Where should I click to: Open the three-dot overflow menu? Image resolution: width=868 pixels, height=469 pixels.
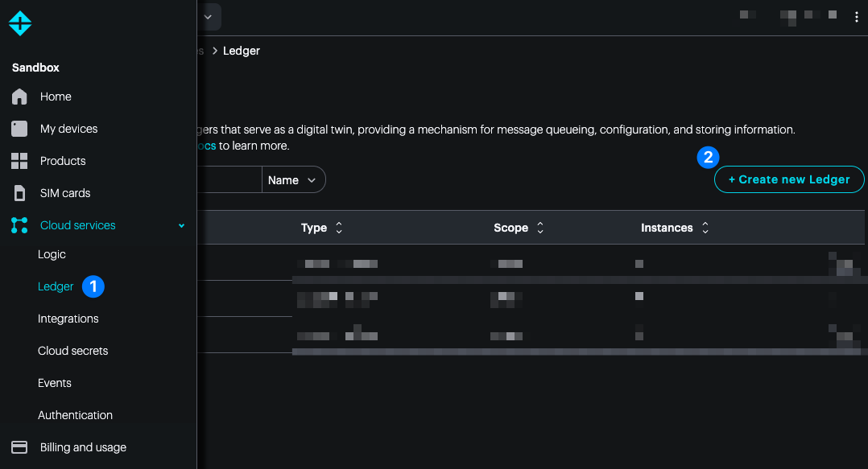click(857, 17)
